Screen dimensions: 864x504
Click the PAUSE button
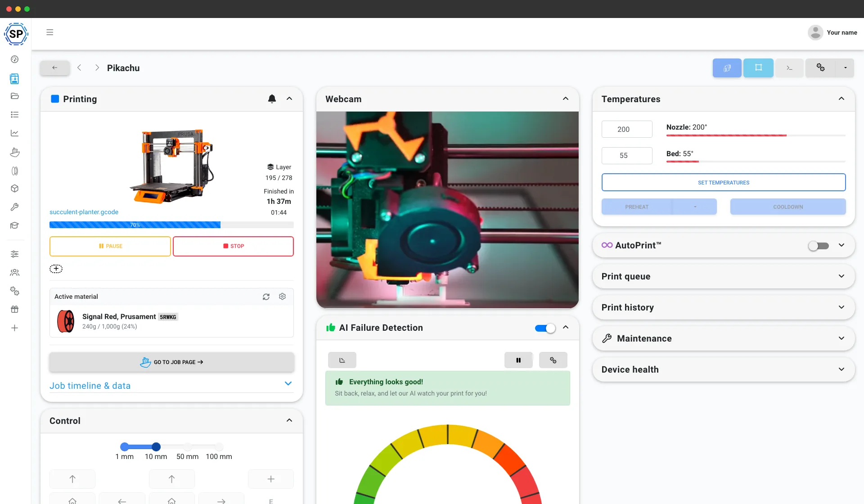coord(110,246)
